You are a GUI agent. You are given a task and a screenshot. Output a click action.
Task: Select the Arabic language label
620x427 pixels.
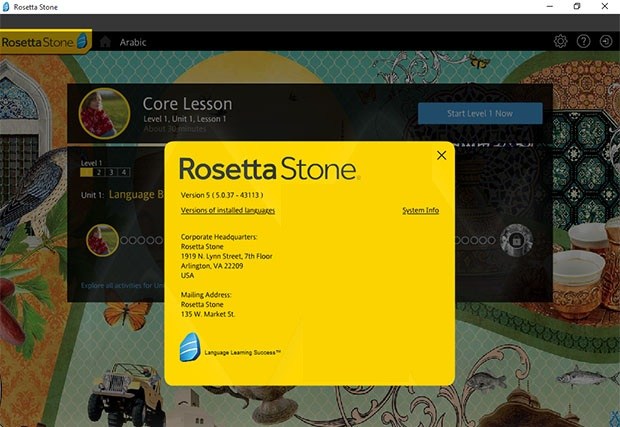133,42
